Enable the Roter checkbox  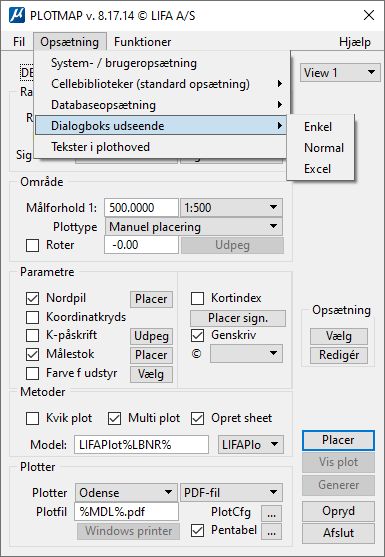[33, 245]
